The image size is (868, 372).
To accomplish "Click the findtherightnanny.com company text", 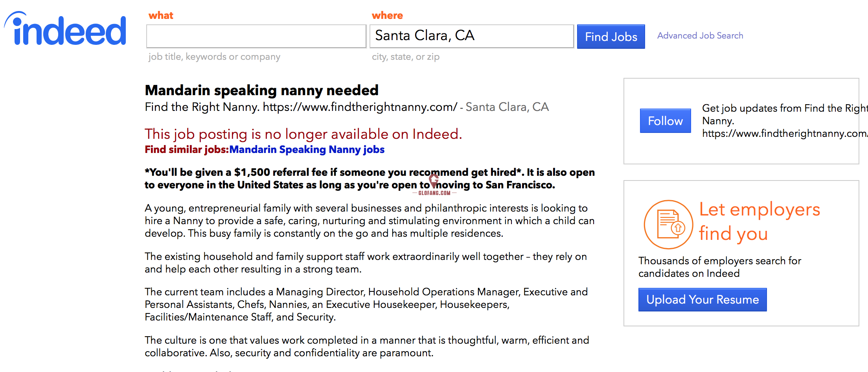I will coord(301,107).
